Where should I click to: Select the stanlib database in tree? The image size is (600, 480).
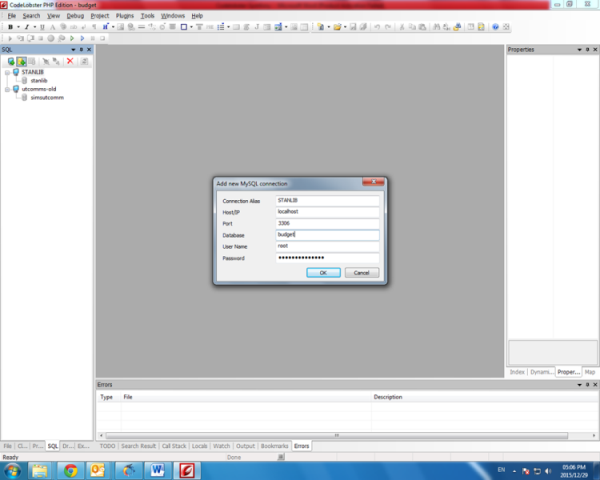click(39, 80)
